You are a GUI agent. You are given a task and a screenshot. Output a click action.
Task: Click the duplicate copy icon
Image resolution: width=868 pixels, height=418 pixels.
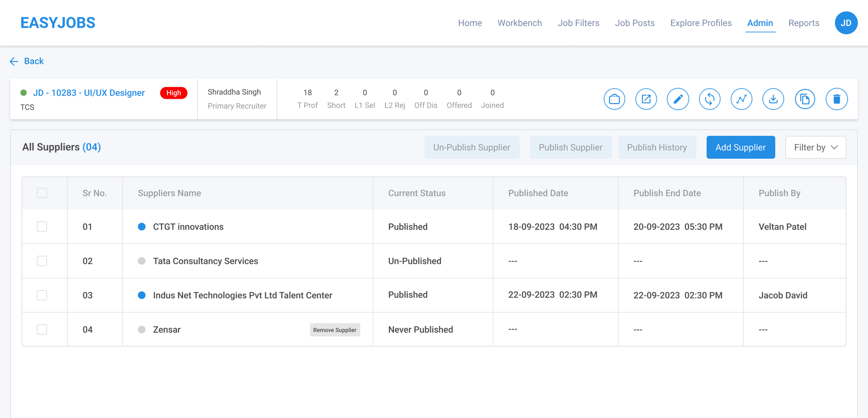click(805, 99)
